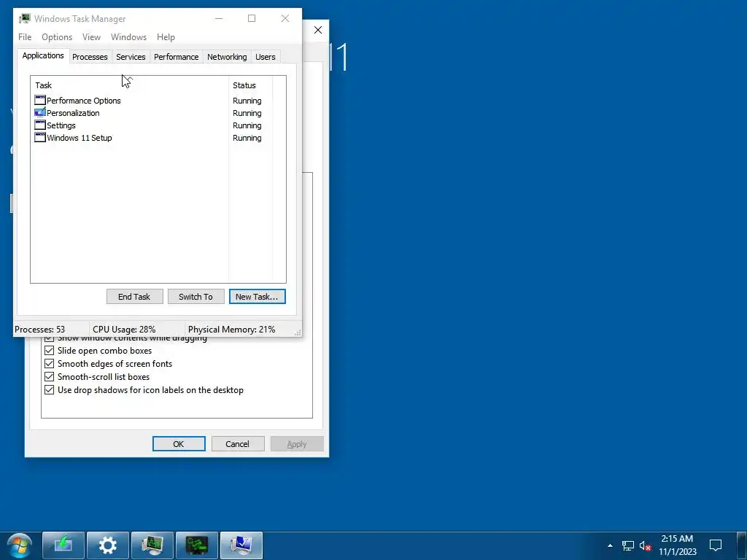Open the Windows menu
The height and width of the screenshot is (560, 747).
point(128,37)
